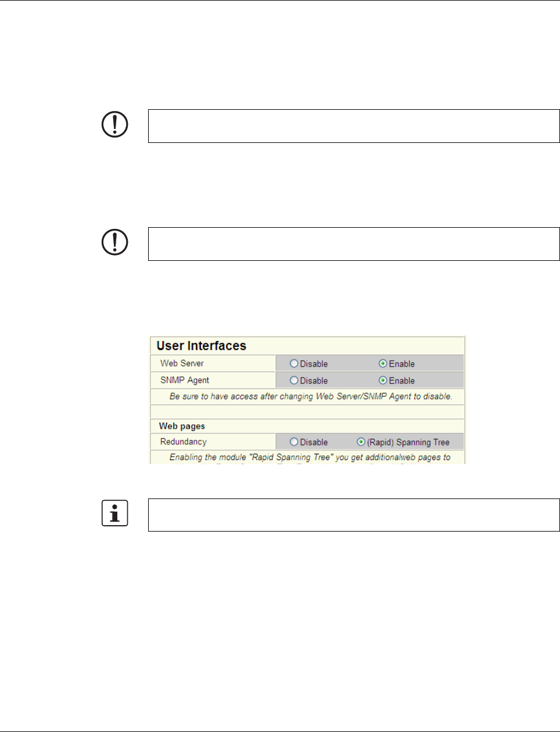Click the empty note box beside the info icon
The width and height of the screenshot is (560, 732).
(353, 515)
